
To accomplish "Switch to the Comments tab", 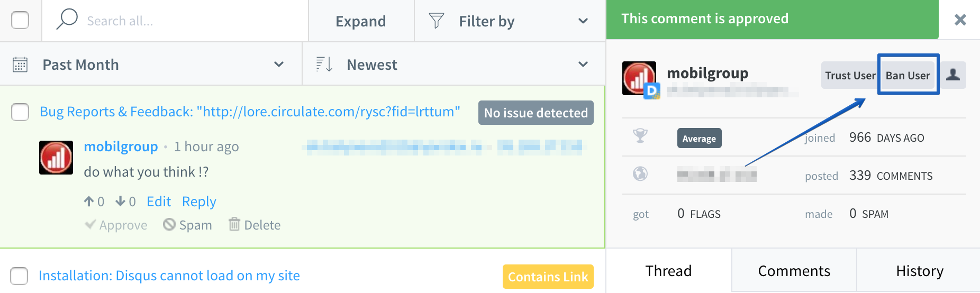I will [794, 271].
